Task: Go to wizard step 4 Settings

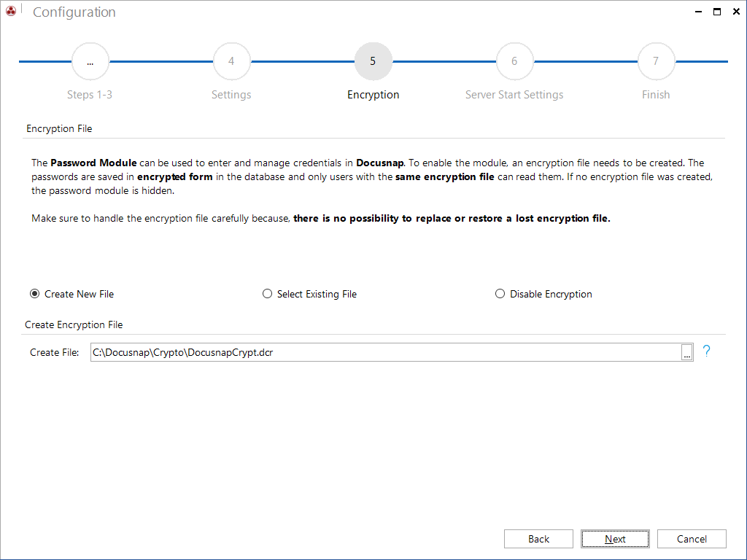Action: click(231, 61)
